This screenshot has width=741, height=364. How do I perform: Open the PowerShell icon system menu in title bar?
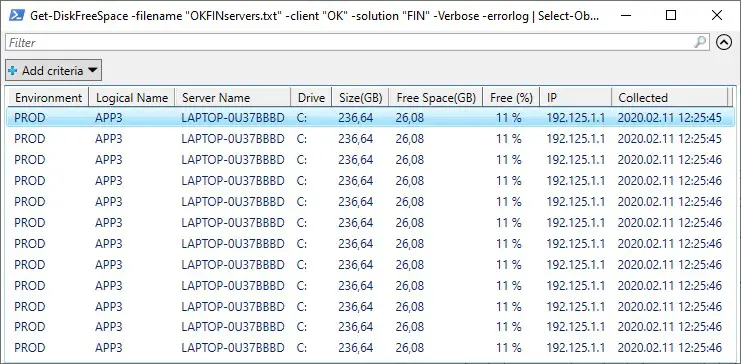pyautogui.click(x=16, y=16)
